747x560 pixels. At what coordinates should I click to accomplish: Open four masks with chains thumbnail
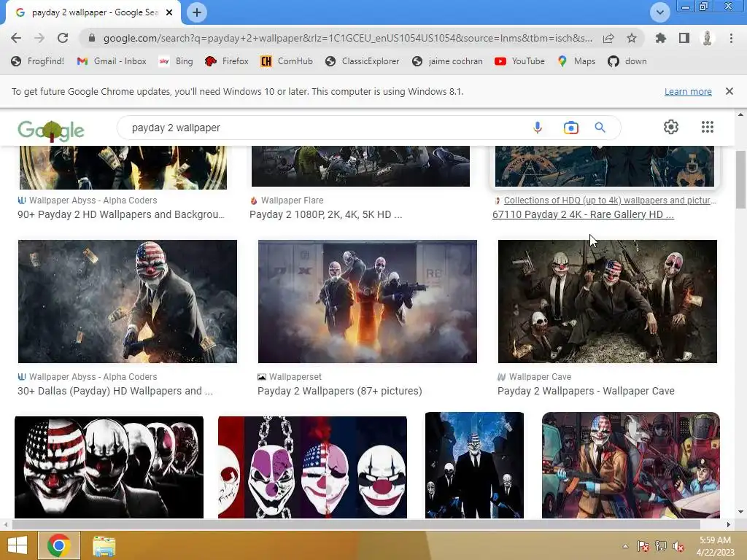312,467
